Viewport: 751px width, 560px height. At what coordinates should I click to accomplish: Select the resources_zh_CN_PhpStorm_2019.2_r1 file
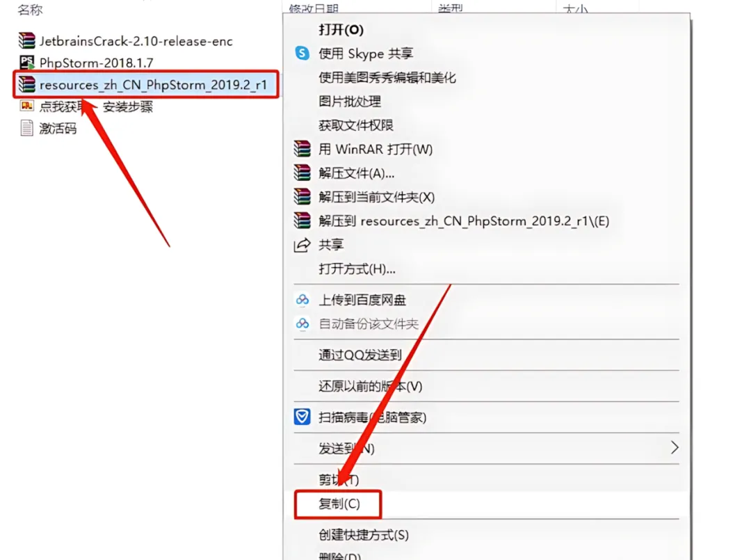(146, 85)
